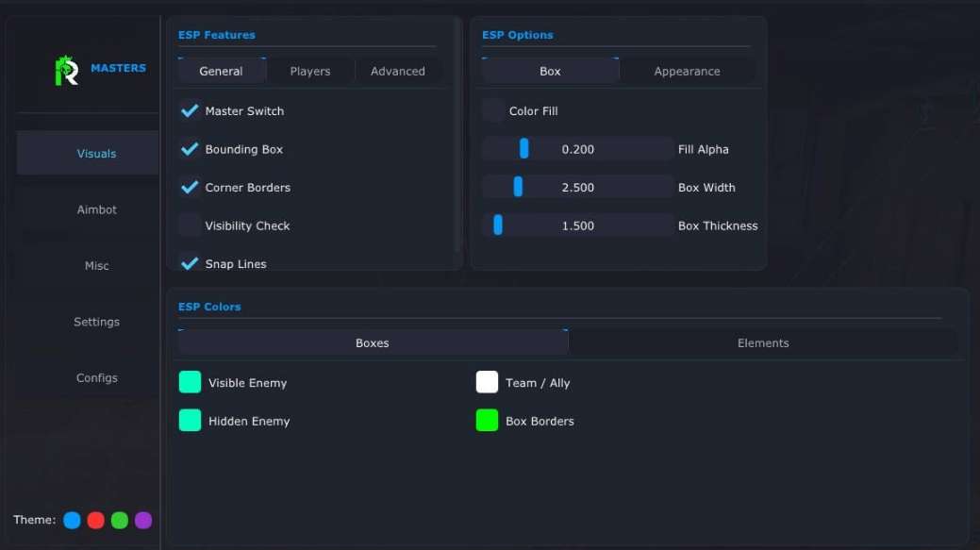Open the Box Borders color swatch
The height and width of the screenshot is (550, 980).
487,421
